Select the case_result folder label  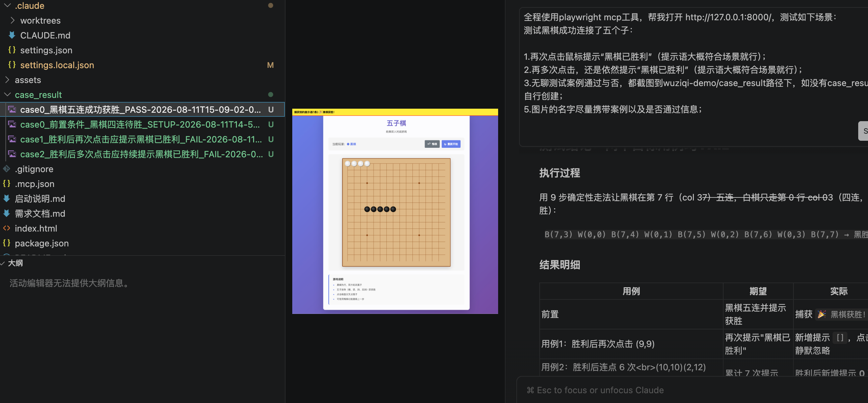coord(38,95)
